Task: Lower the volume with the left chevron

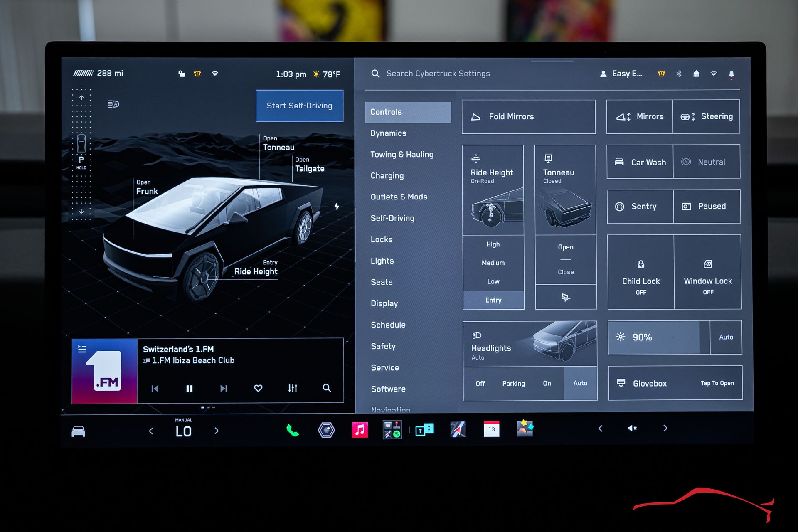Action: click(600, 428)
